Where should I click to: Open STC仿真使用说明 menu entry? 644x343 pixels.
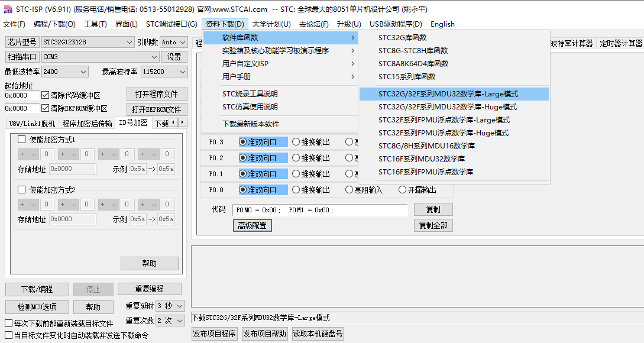[280, 107]
